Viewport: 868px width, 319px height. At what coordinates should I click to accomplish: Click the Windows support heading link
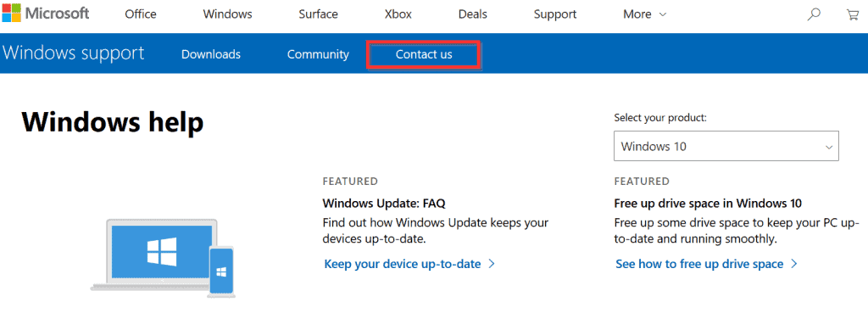[x=73, y=53]
